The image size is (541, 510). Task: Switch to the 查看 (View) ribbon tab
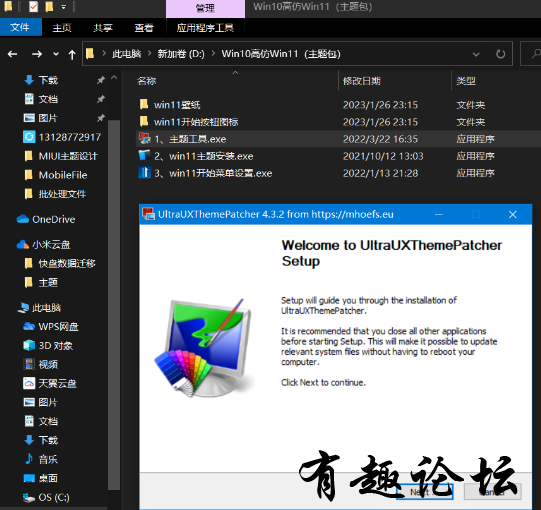pos(144,28)
